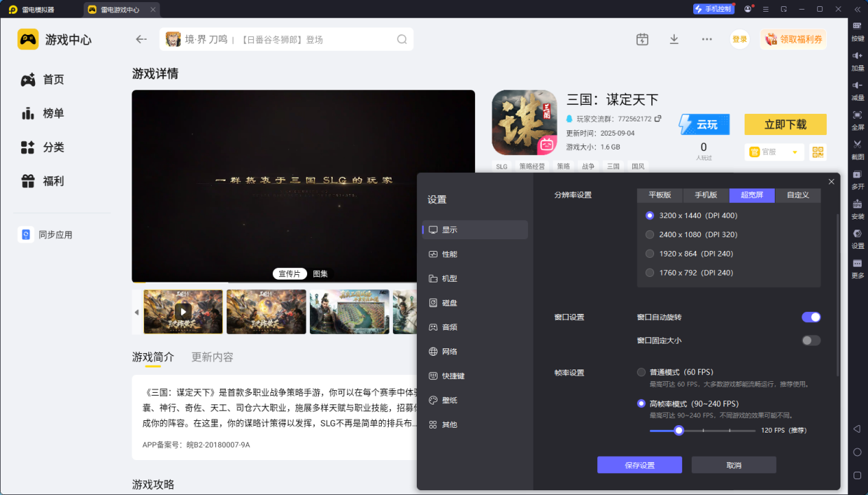Click the 保存设置 button
The image size is (868, 495).
click(x=639, y=465)
